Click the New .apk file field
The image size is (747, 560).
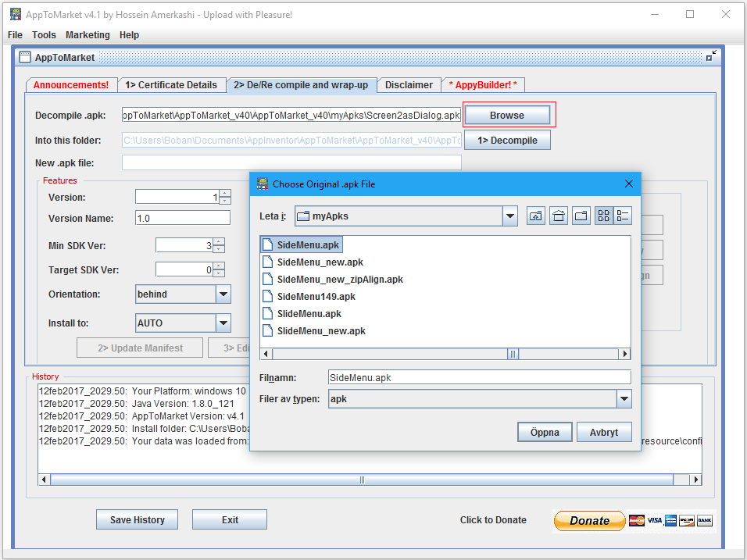pyautogui.click(x=291, y=162)
